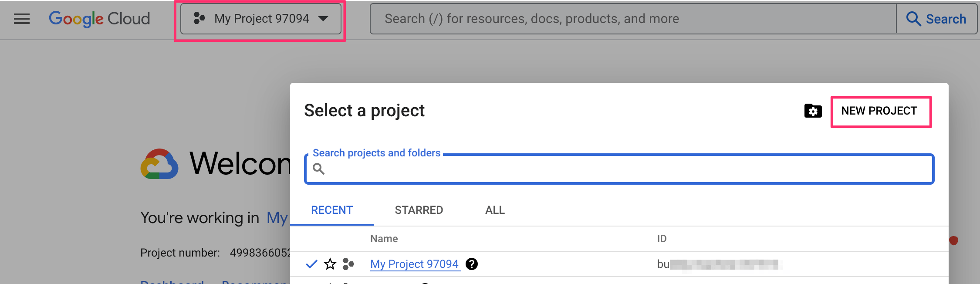Click the NEW PROJECT button
The image size is (980, 284).
[879, 111]
